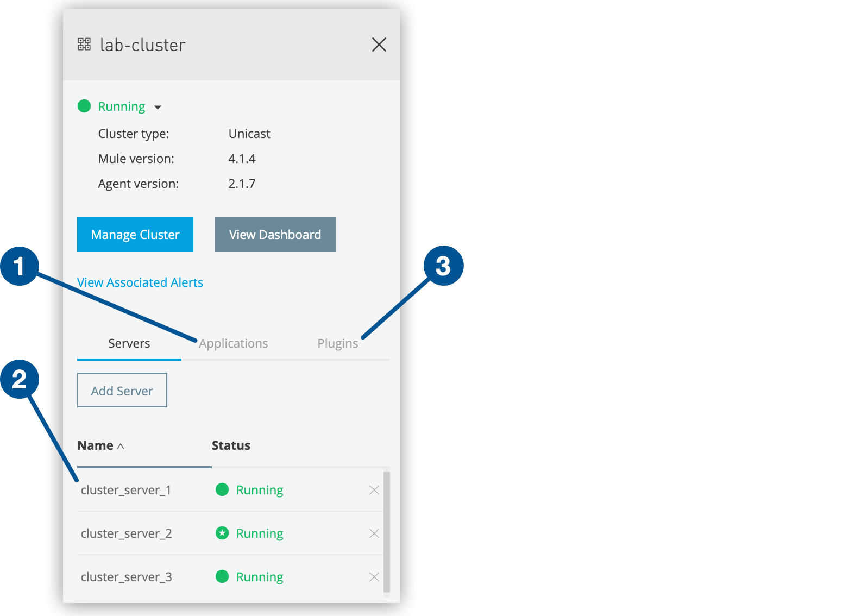Click the cluster icon beside lab-cluster title
Viewport: 868px width, 616px height.
point(84,45)
